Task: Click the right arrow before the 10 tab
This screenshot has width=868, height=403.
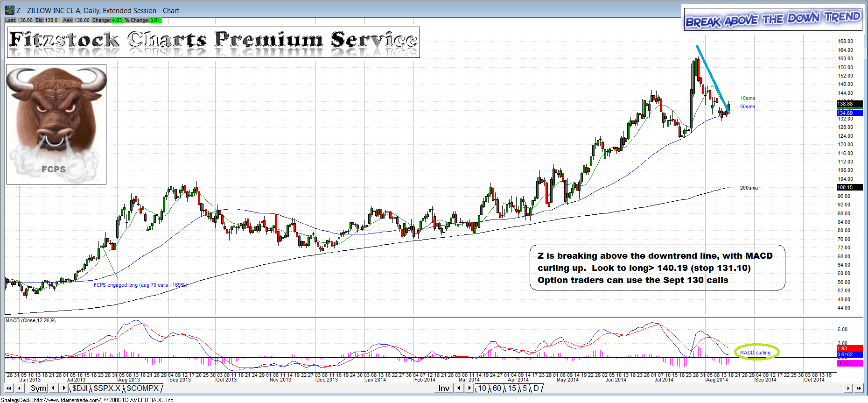Action: click(x=470, y=388)
